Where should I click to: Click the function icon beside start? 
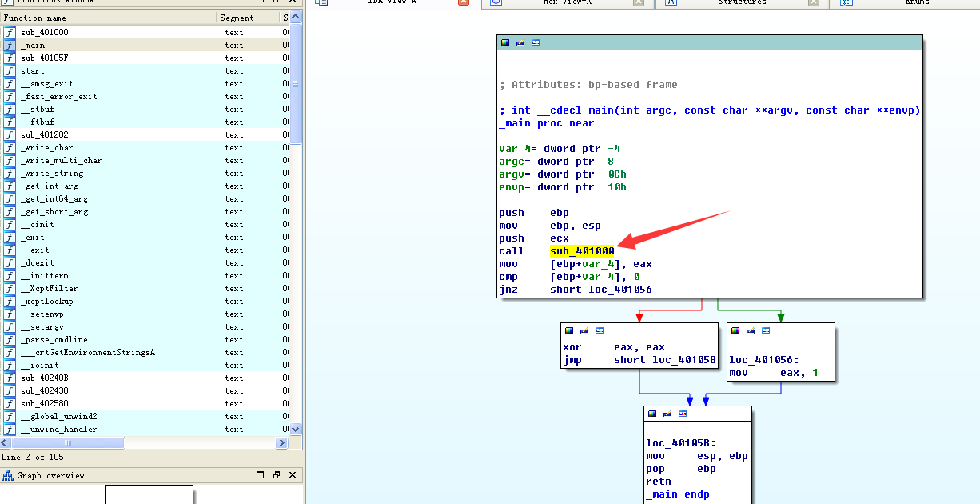click(x=9, y=70)
